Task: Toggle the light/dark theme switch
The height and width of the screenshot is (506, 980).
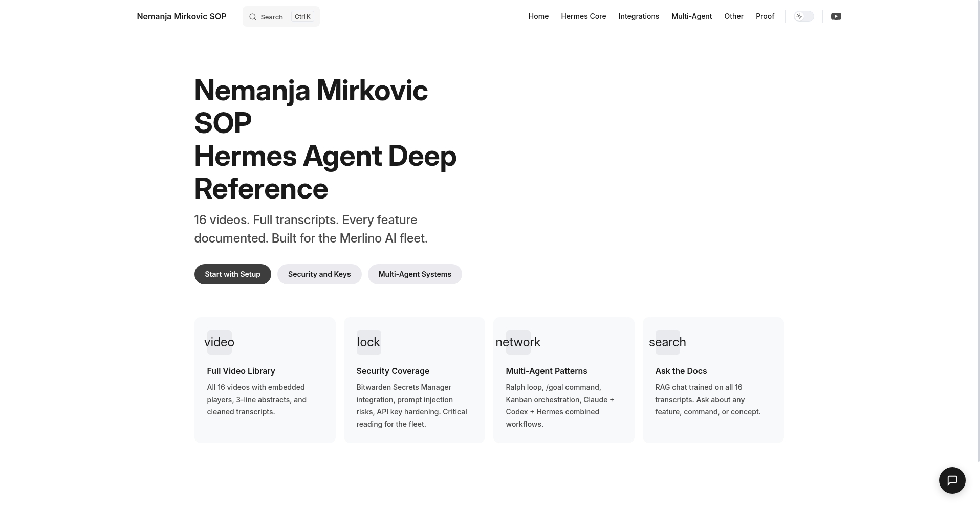Action: point(803,16)
